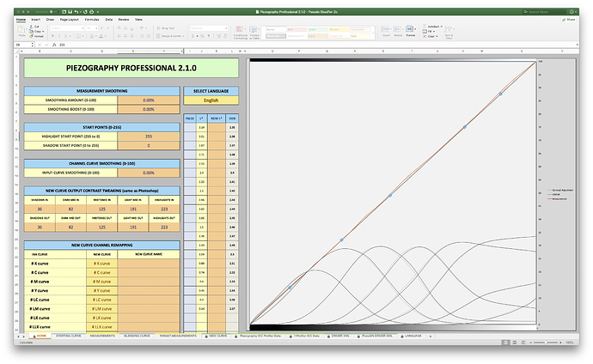Click the Insert cells icon
The image size is (593, 364).
tap(385, 29)
